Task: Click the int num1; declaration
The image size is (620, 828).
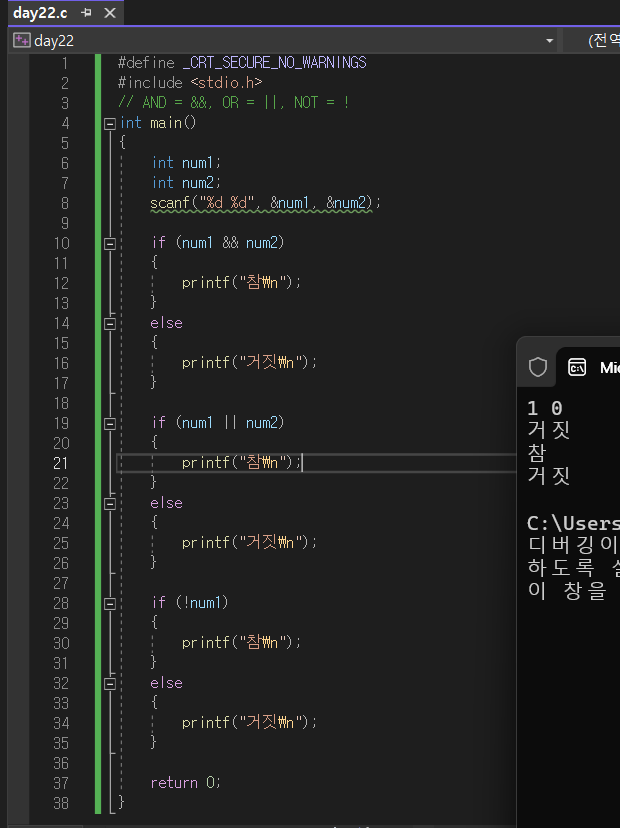Action: (186, 163)
